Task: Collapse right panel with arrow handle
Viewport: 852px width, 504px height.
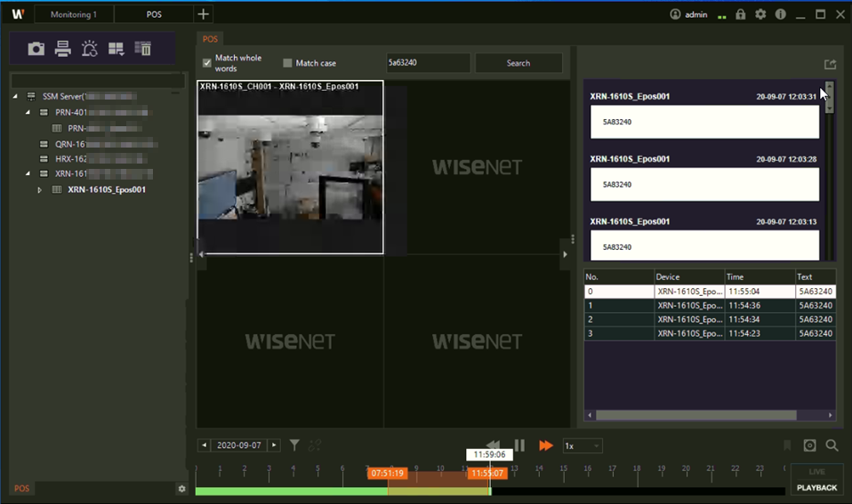Action: 565,254
